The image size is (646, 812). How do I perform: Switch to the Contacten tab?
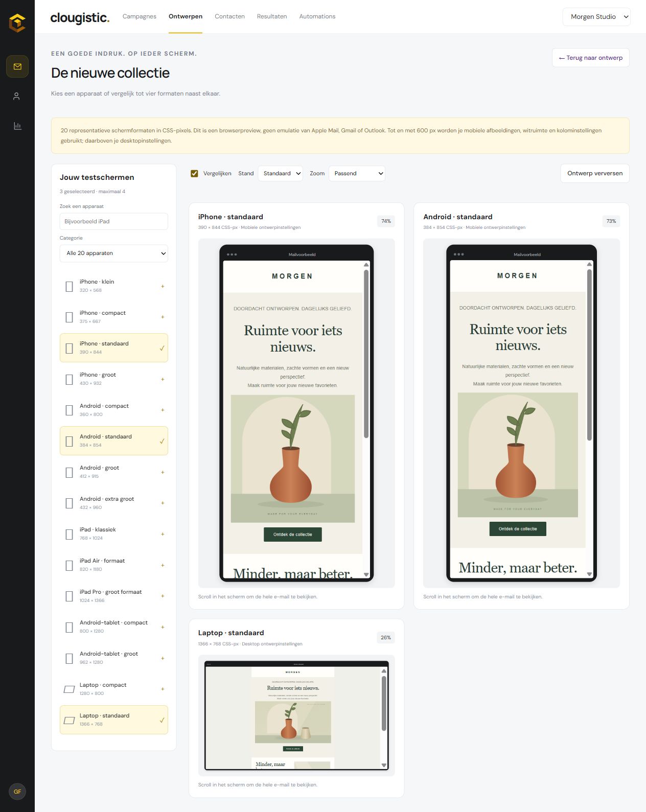click(x=229, y=16)
